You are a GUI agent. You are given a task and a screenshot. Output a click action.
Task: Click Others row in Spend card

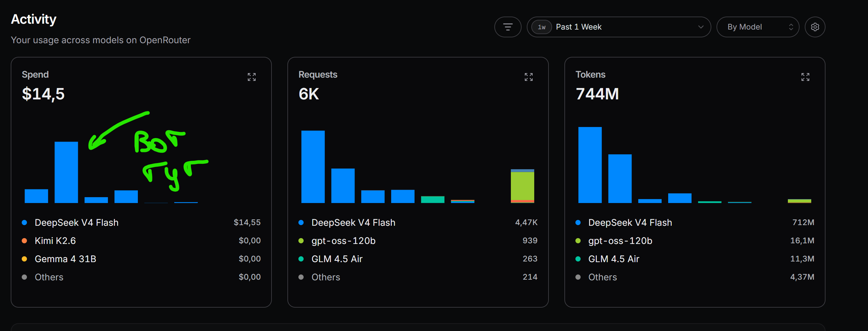coord(141,277)
